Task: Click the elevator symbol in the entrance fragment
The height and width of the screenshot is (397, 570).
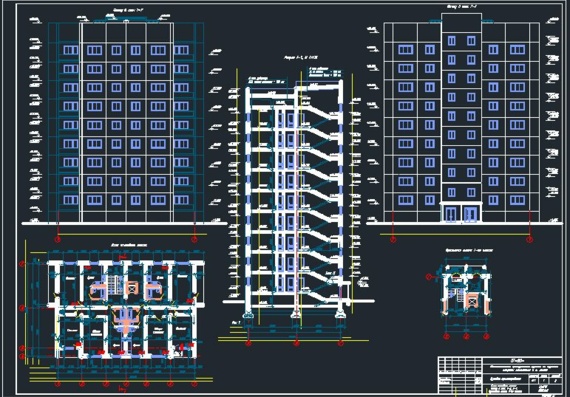Action: [471, 300]
